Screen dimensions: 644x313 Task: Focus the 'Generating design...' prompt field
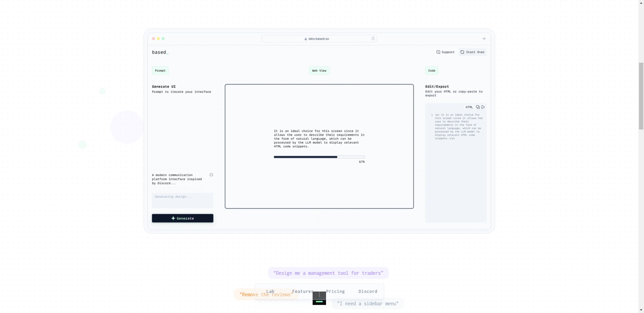click(x=182, y=200)
